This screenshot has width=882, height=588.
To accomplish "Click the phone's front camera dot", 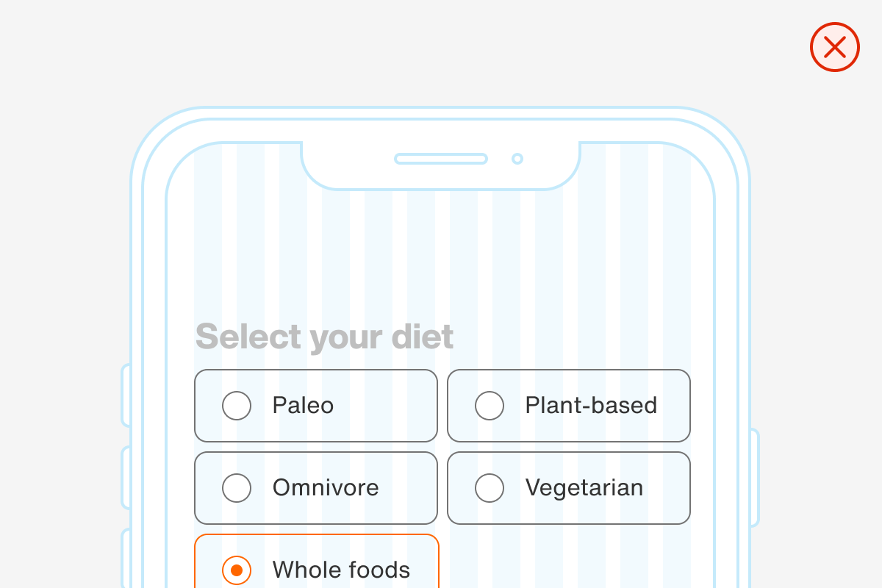I will point(518,158).
